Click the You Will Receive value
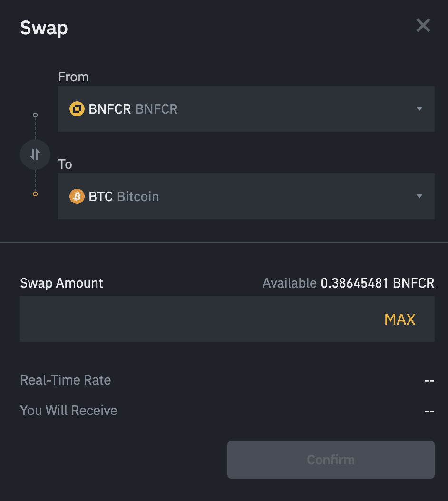Viewport: 448px width, 501px height. 429,411
